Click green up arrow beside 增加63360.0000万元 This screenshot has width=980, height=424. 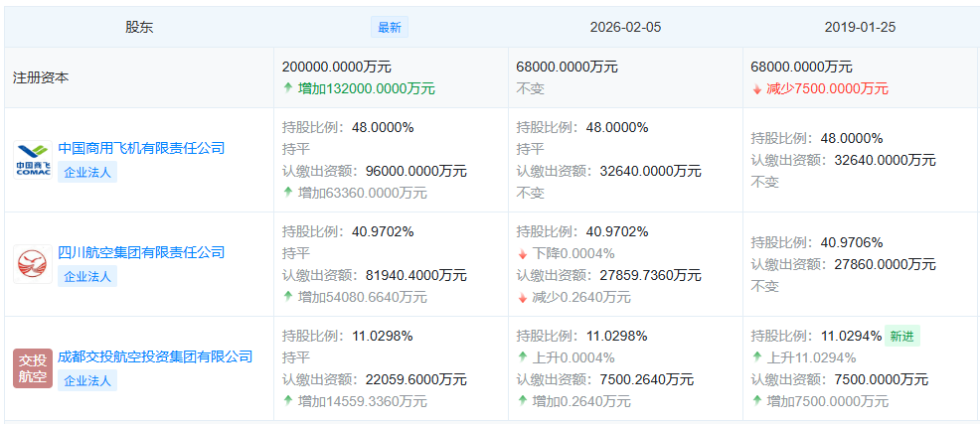pos(288,193)
